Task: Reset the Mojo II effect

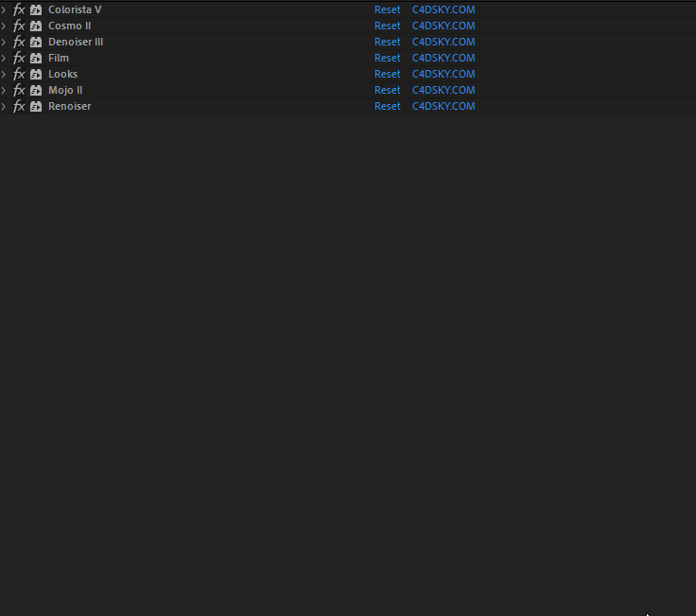Action: (x=387, y=90)
